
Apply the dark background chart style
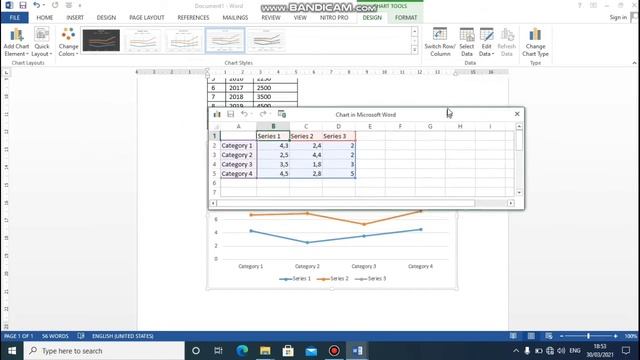(101, 40)
